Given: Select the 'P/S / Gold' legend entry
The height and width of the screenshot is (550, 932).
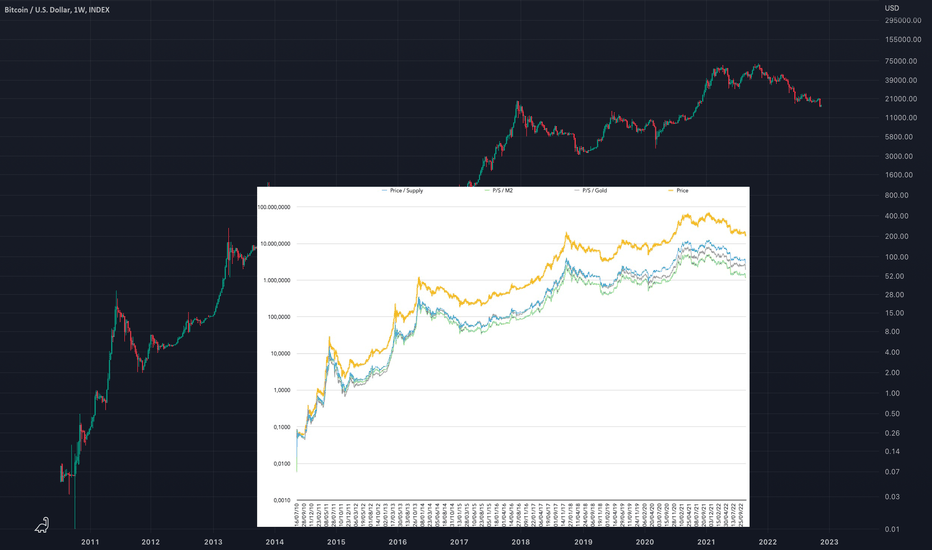Looking at the screenshot, I should coord(591,191).
